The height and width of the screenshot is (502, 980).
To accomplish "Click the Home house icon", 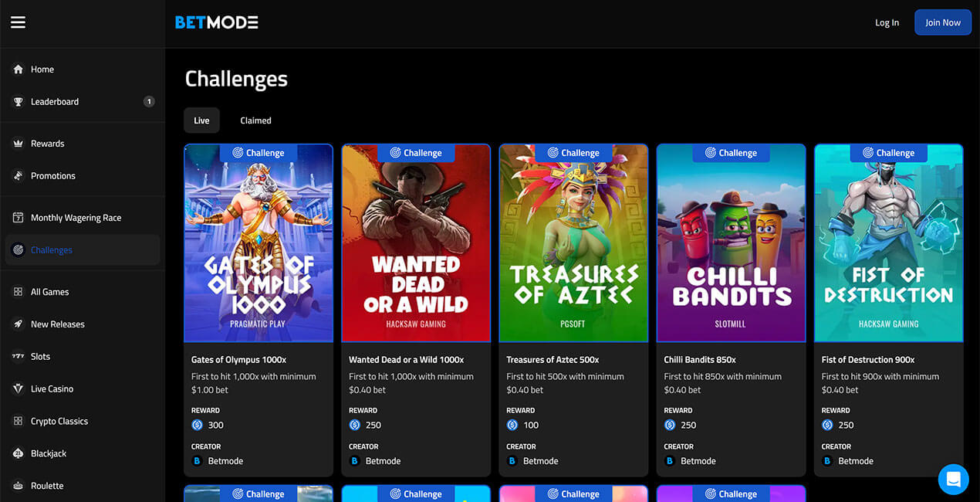I will tap(19, 70).
